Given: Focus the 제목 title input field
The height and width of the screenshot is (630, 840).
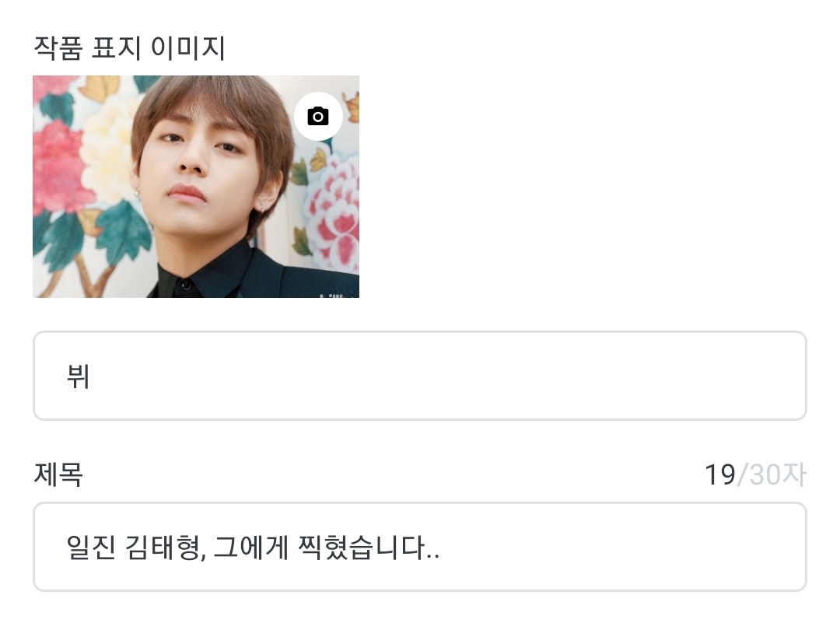Looking at the screenshot, I should pyautogui.click(x=419, y=547).
